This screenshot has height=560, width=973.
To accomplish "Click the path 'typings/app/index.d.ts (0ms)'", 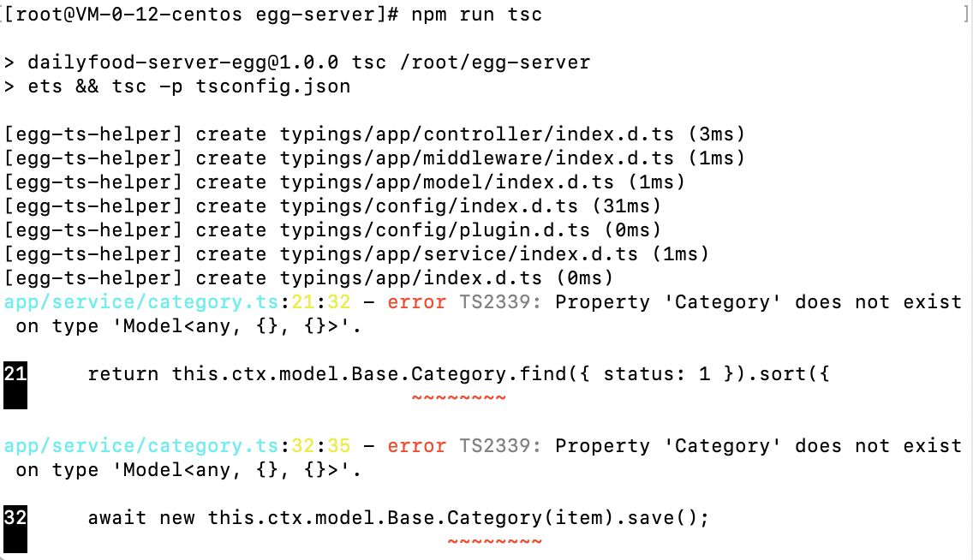I will pyautogui.click(x=447, y=277).
